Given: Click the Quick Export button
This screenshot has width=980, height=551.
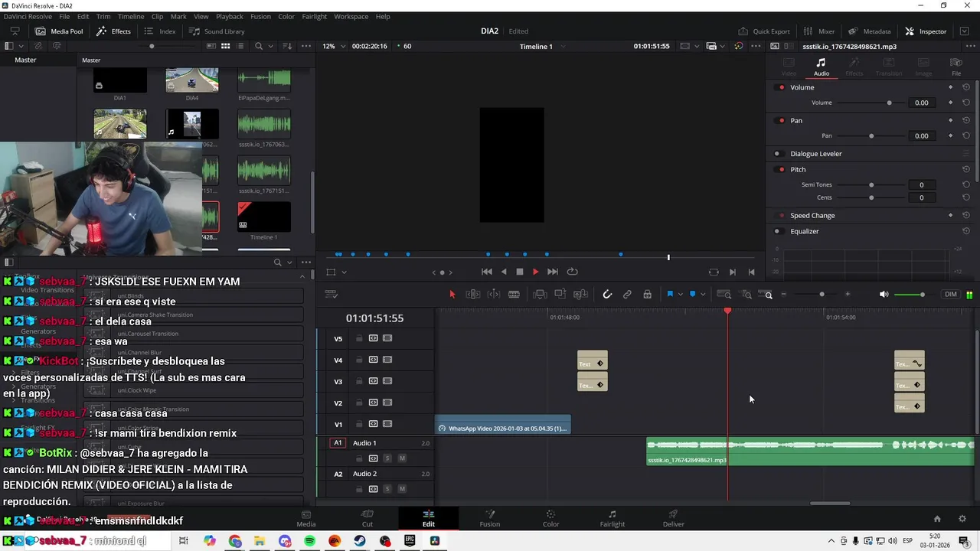Looking at the screenshot, I should tap(764, 31).
